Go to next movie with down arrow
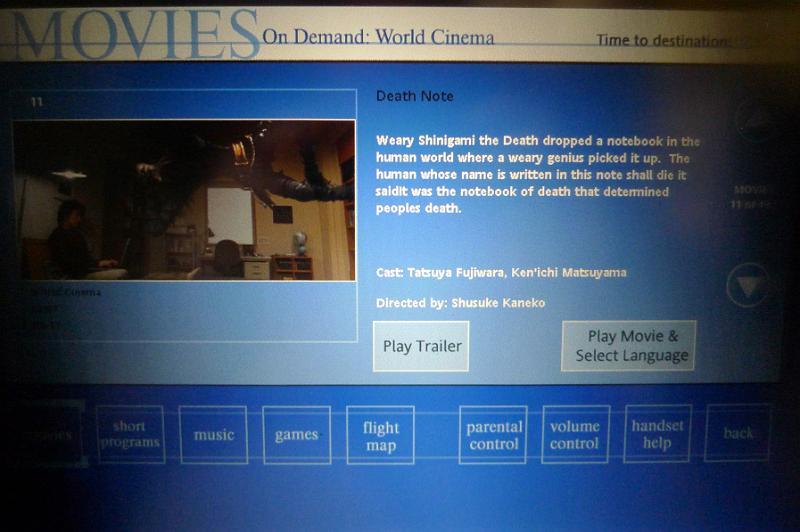The image size is (800, 532). [x=748, y=285]
